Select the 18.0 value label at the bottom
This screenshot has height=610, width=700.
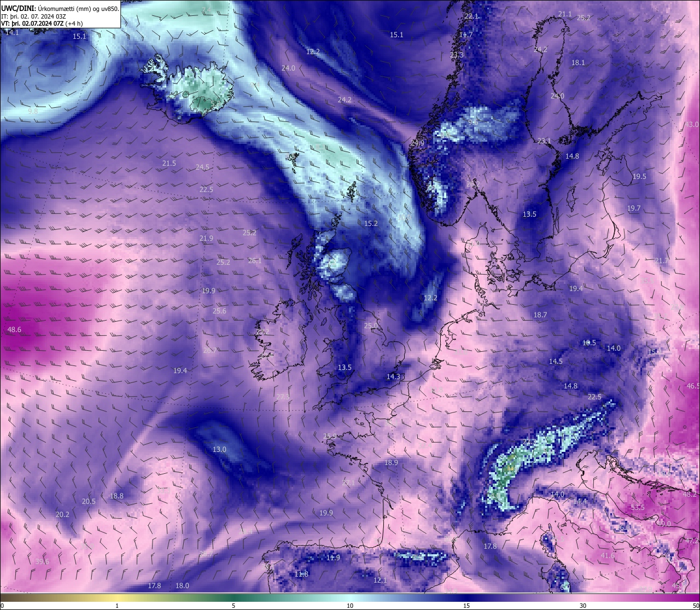tap(182, 585)
